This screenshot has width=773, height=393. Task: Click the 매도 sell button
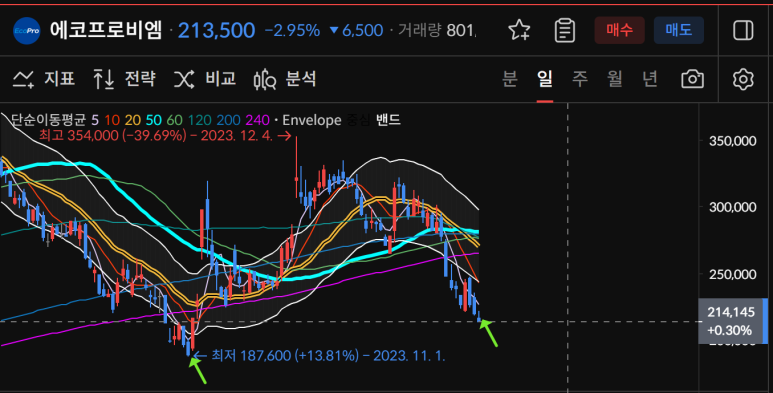pyautogui.click(x=679, y=30)
